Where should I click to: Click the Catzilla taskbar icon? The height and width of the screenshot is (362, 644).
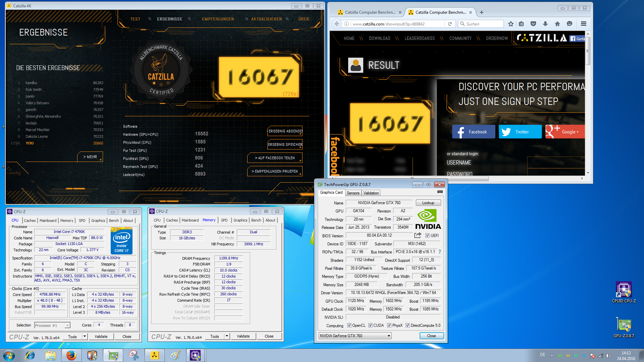coord(154,355)
